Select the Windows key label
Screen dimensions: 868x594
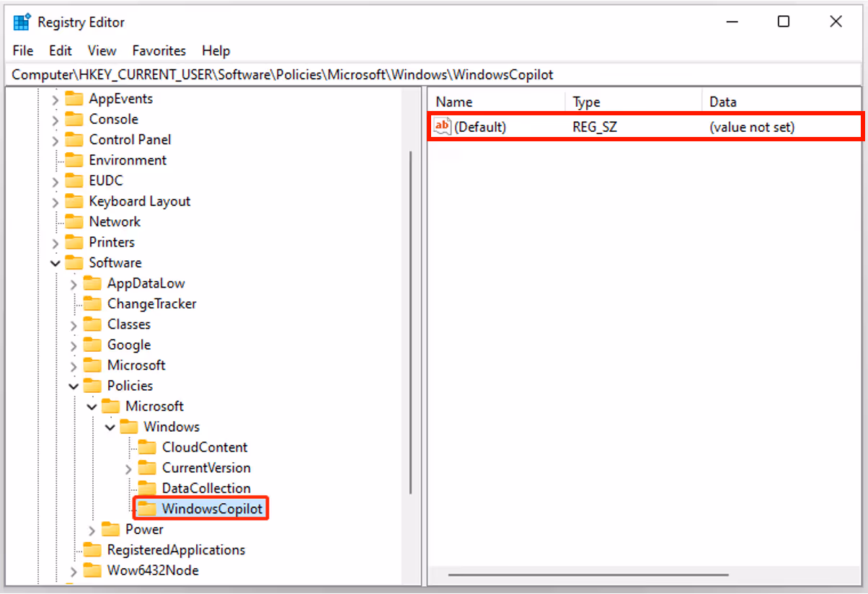172,427
